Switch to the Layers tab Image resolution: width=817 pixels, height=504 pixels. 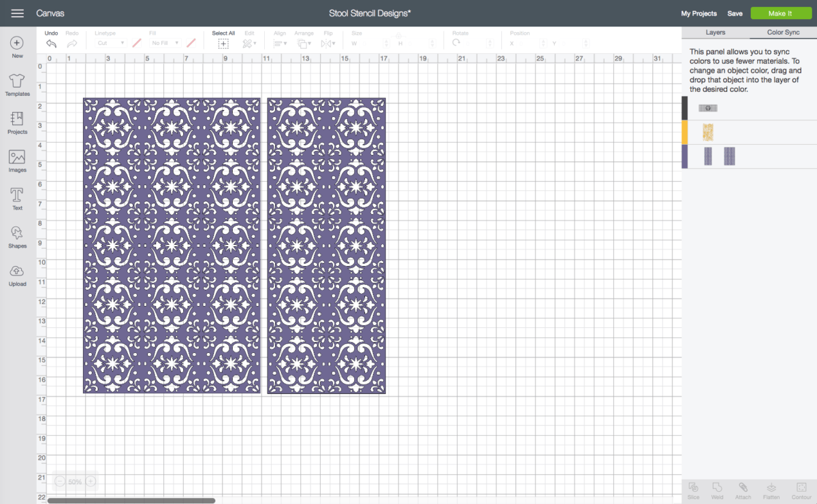(715, 33)
